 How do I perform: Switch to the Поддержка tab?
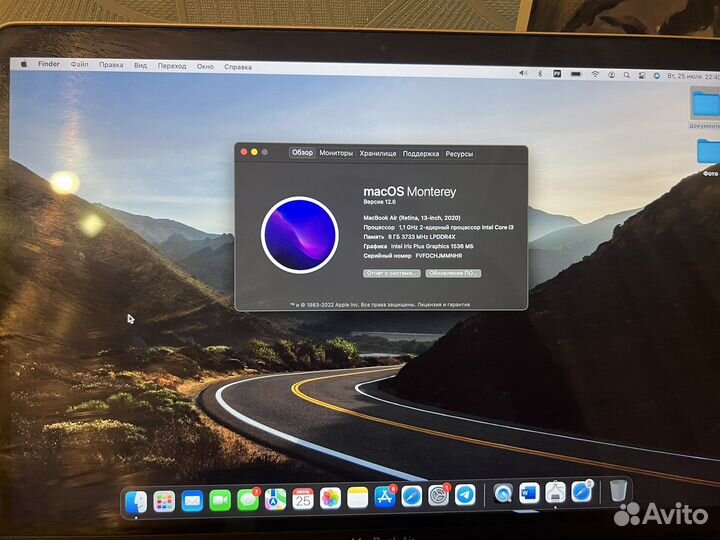[421, 154]
